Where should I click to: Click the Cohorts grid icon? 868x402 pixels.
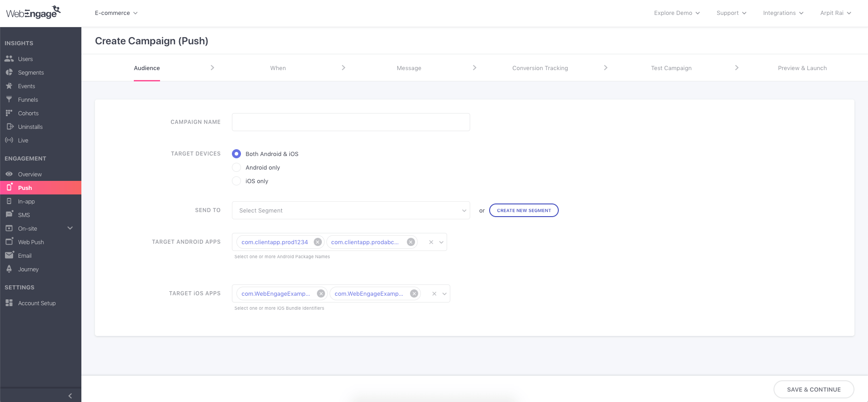tap(9, 113)
